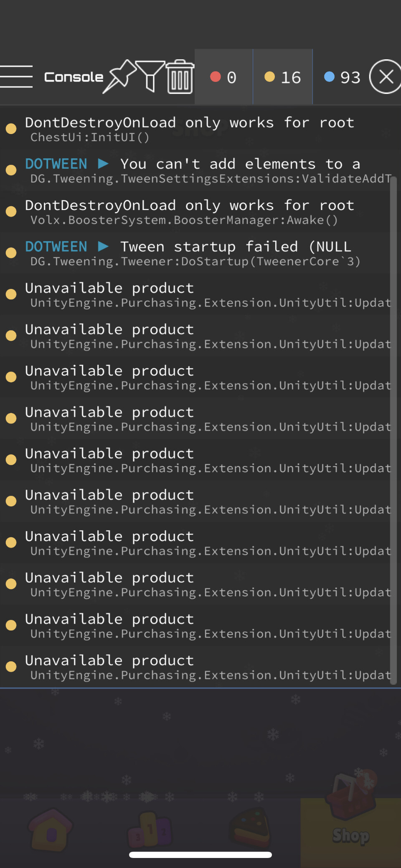The image size is (401, 868).
Task: Click the warning dot beside the ChestUi log
Action: (11, 129)
